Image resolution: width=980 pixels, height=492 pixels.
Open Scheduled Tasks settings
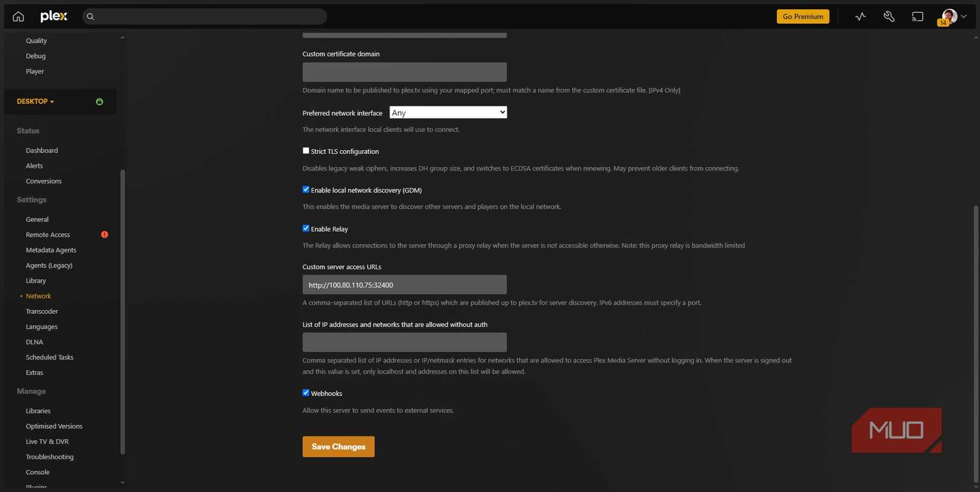point(49,357)
